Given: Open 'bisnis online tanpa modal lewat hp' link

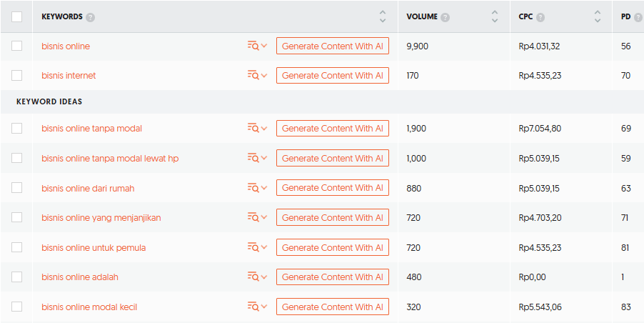Looking at the screenshot, I should tap(110, 158).
